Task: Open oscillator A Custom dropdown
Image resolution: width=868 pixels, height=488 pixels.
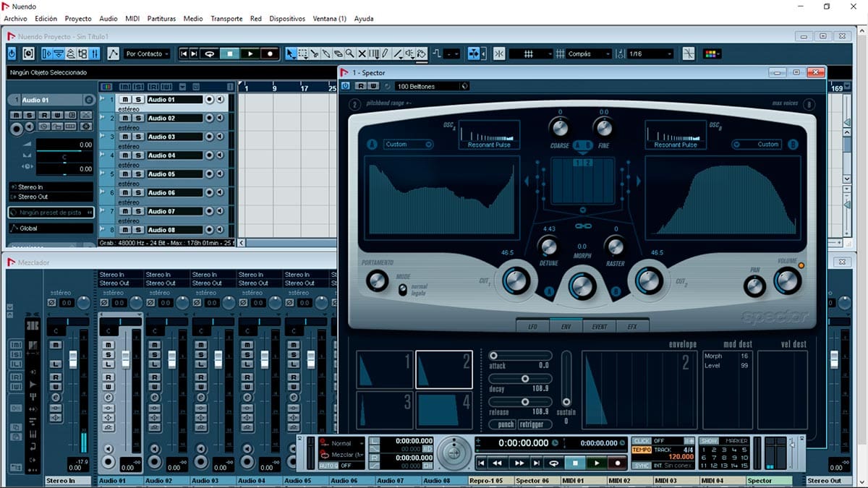Action: point(408,144)
